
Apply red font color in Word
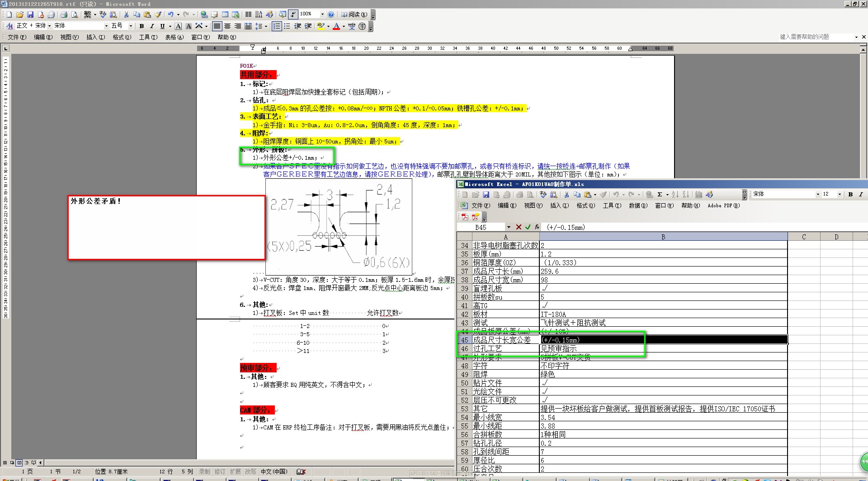pyautogui.click(x=336, y=26)
